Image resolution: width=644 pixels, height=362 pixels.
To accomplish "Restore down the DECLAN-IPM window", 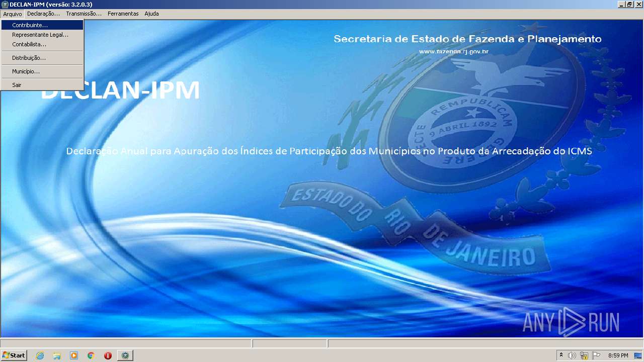I will (x=630, y=5).
